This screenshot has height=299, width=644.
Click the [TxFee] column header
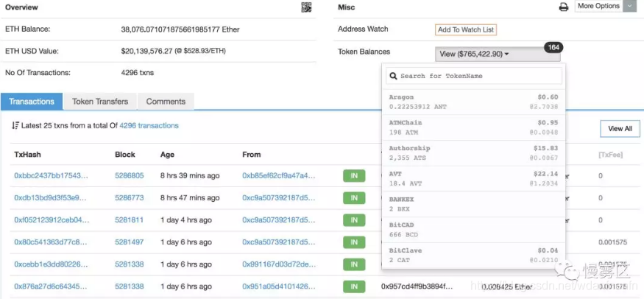coord(610,155)
